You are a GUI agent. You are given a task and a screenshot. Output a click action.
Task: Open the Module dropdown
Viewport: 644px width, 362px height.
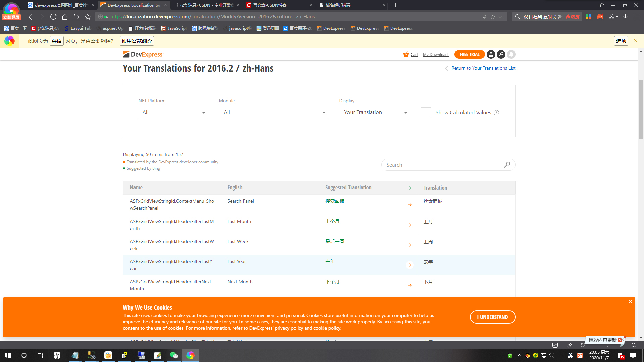273,112
